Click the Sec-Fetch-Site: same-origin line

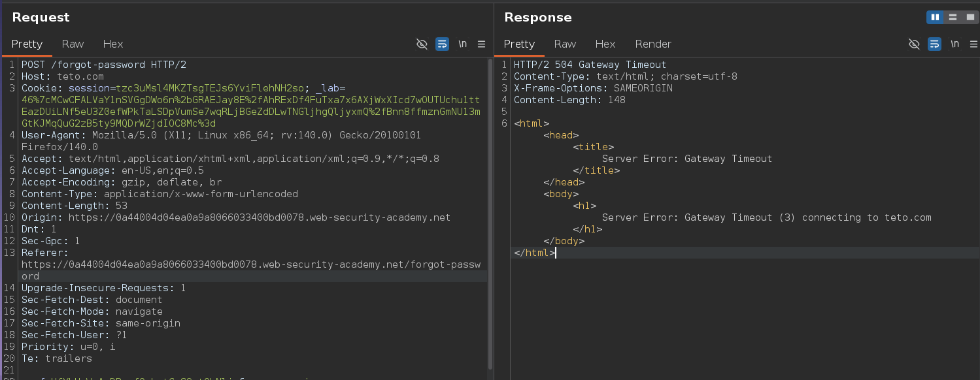click(101, 323)
